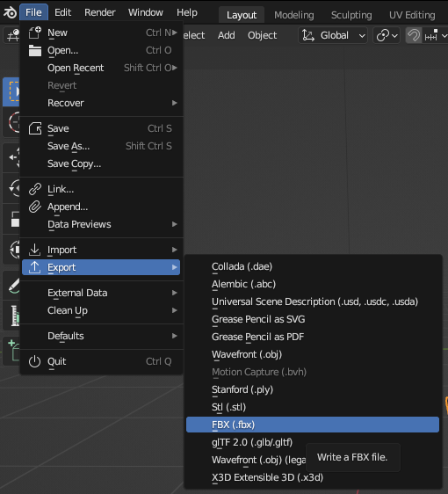Open the Global orientation dropdown
This screenshot has height=494, width=448.
tap(333, 35)
